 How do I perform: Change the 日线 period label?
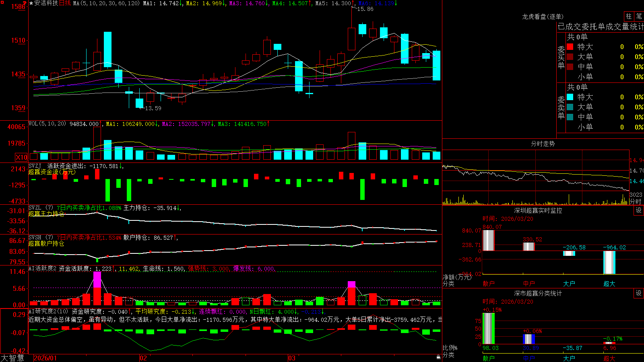pyautogui.click(x=65, y=3)
